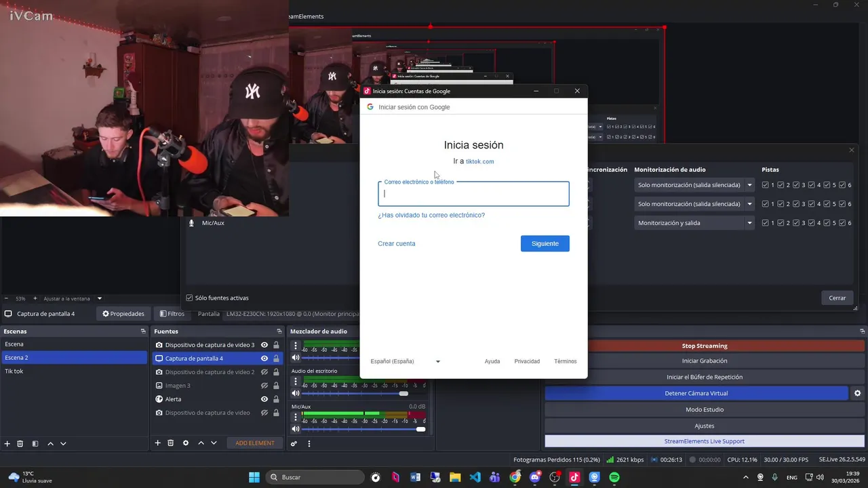Screen dimensions: 868x488
Task: Click Cerrar in advanced audio dialog
Action: [x=837, y=298]
